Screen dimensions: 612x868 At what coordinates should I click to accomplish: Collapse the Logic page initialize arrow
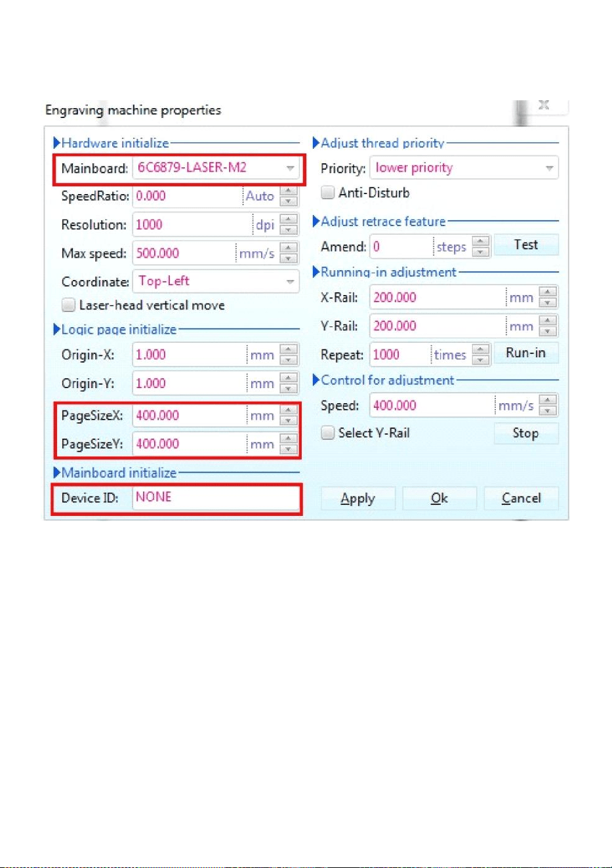pos(56,329)
